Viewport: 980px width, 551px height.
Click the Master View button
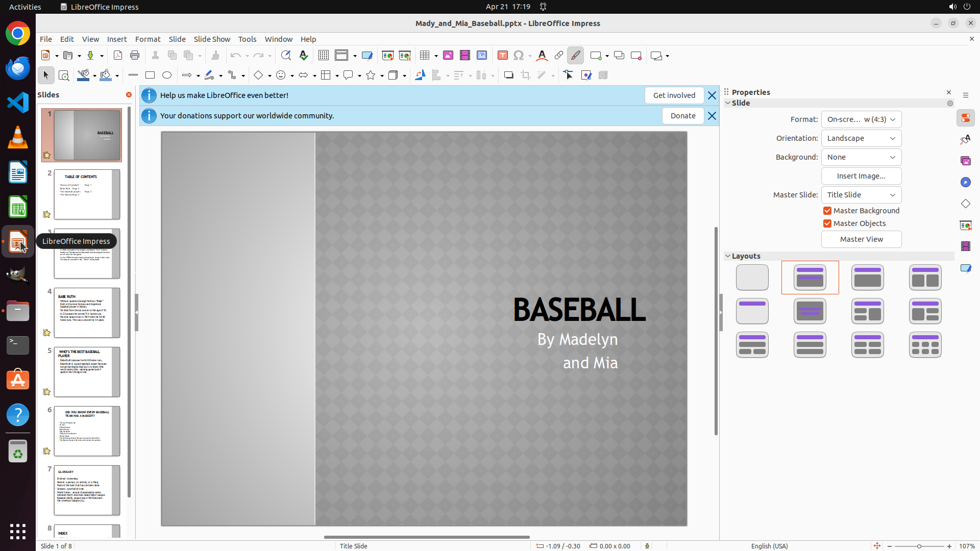point(861,239)
